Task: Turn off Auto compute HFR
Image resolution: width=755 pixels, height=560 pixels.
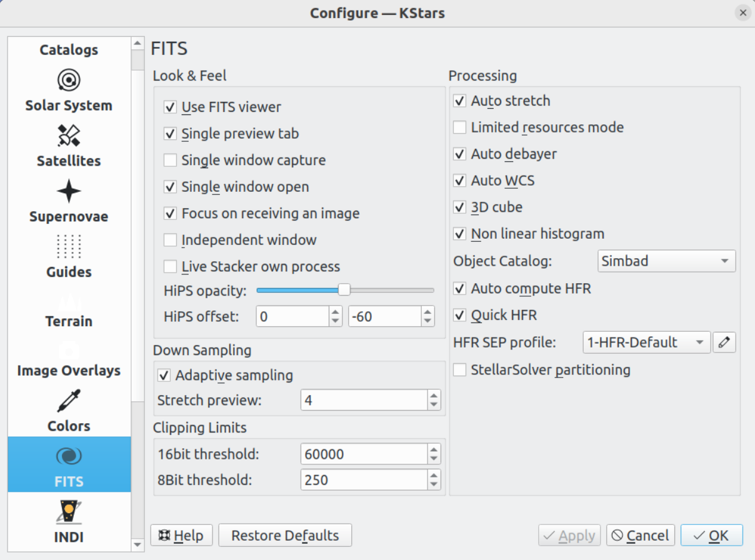Action: pyautogui.click(x=459, y=289)
